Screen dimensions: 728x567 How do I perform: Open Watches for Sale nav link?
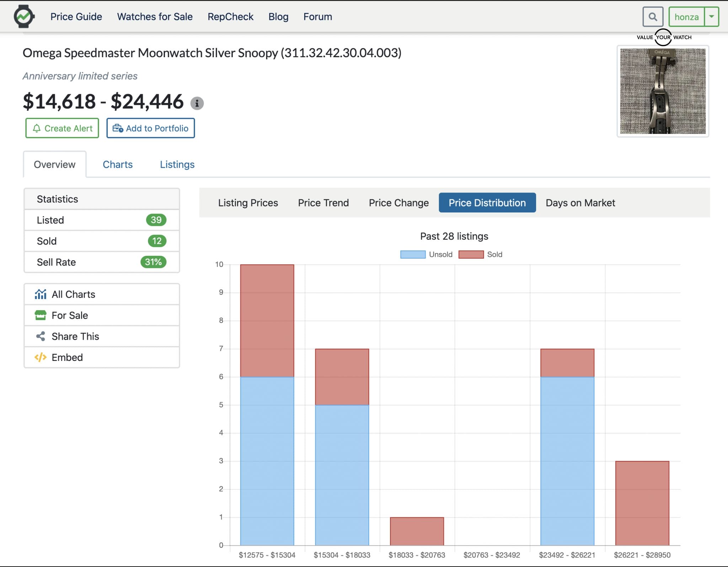(155, 17)
